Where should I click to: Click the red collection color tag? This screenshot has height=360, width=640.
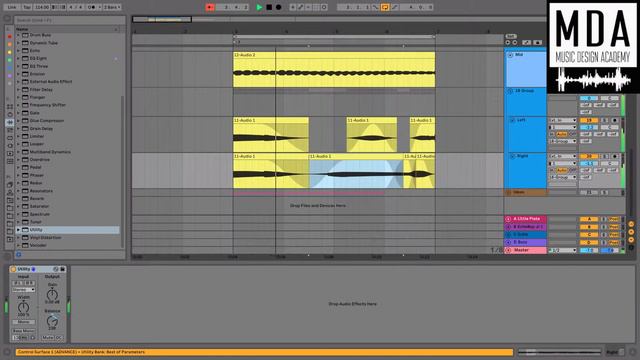[x=10, y=36]
